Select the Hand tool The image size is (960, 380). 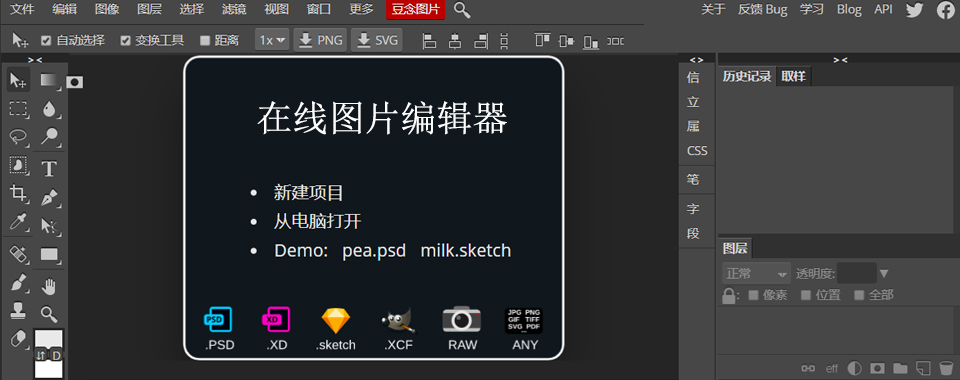point(49,286)
